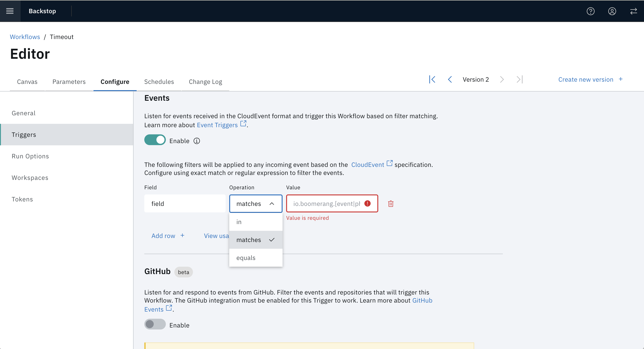
Task: Select the 'in' operation option
Action: (x=255, y=222)
